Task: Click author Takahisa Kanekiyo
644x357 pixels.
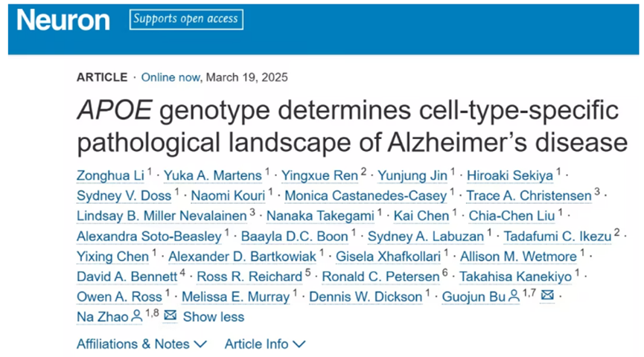Action: [x=515, y=277]
